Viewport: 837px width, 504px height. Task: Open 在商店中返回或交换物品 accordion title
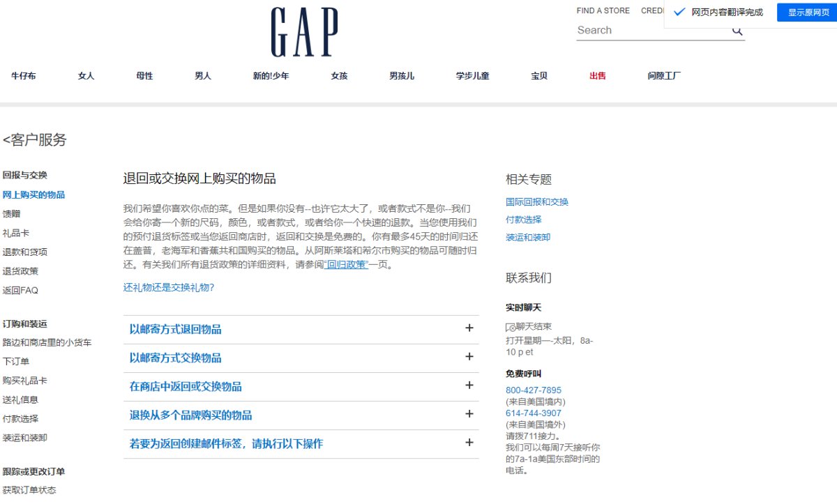tap(186, 386)
